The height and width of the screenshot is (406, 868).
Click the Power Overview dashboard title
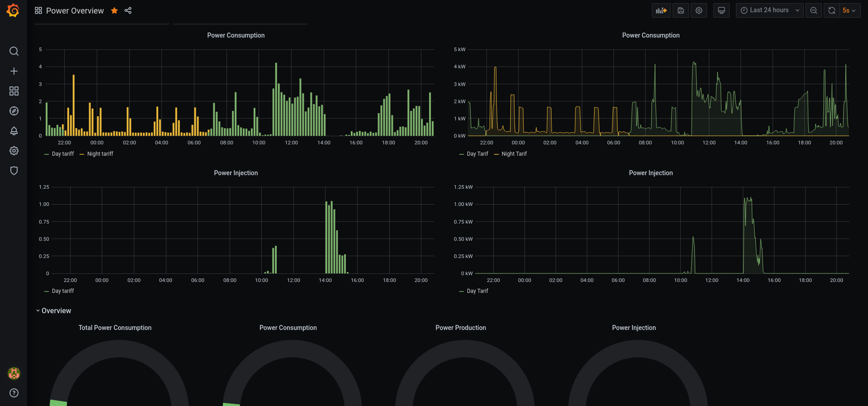pyautogui.click(x=75, y=10)
